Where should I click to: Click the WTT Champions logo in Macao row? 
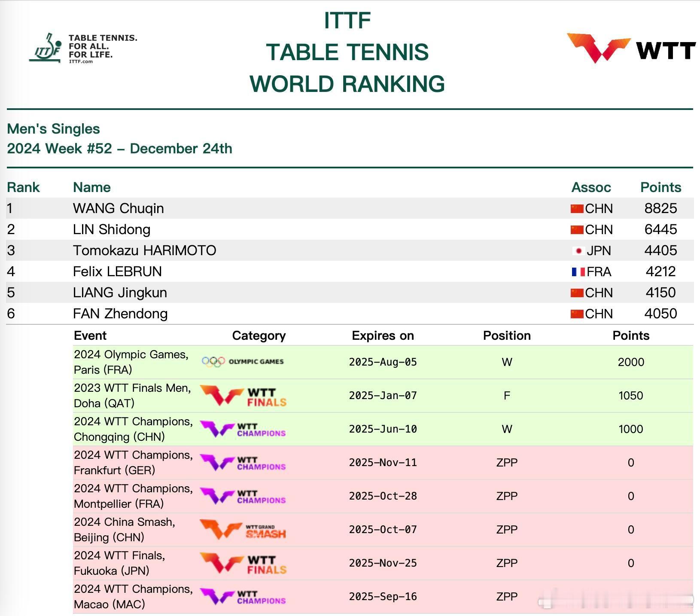(x=243, y=597)
